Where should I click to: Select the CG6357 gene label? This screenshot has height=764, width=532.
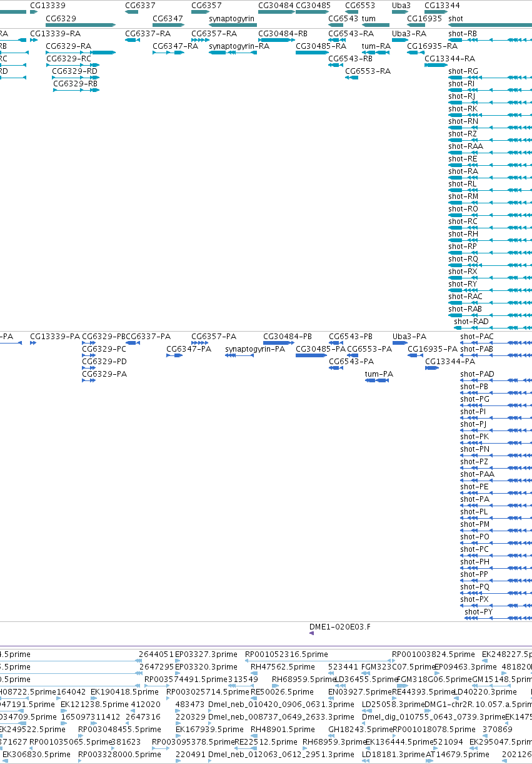(206, 6)
